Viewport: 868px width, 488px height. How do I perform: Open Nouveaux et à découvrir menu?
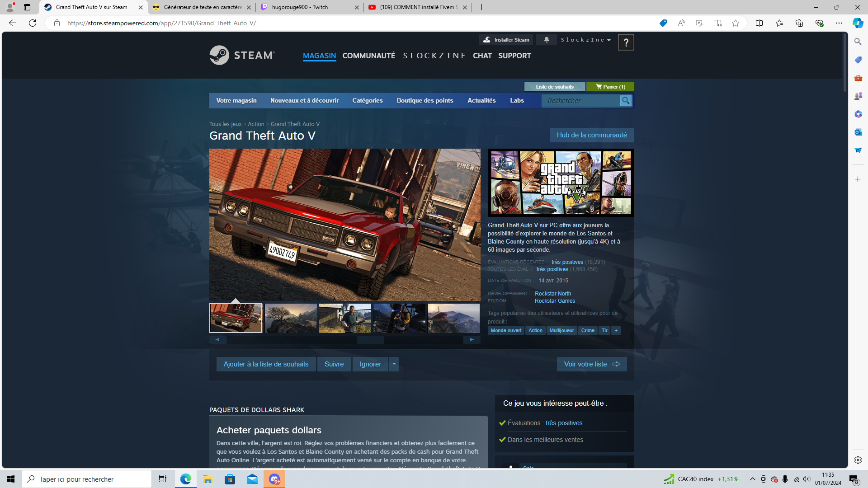tap(304, 101)
